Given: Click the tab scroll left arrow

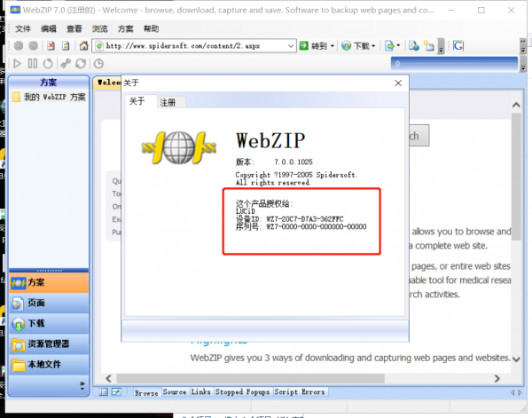Looking at the screenshot, I should (512, 392).
